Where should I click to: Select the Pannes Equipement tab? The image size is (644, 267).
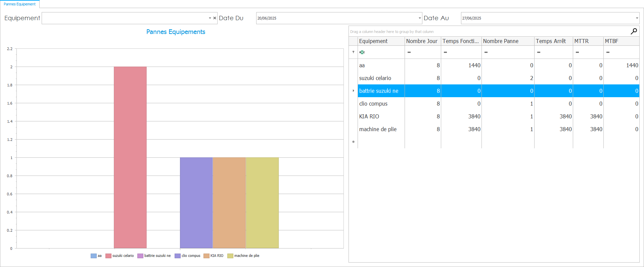tap(19, 4)
